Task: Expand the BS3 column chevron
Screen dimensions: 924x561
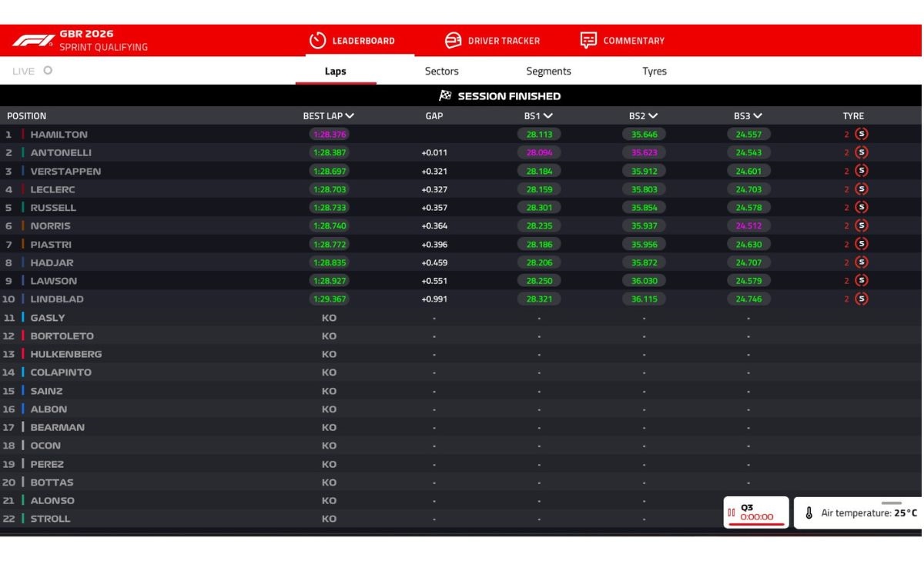Action: pos(758,116)
